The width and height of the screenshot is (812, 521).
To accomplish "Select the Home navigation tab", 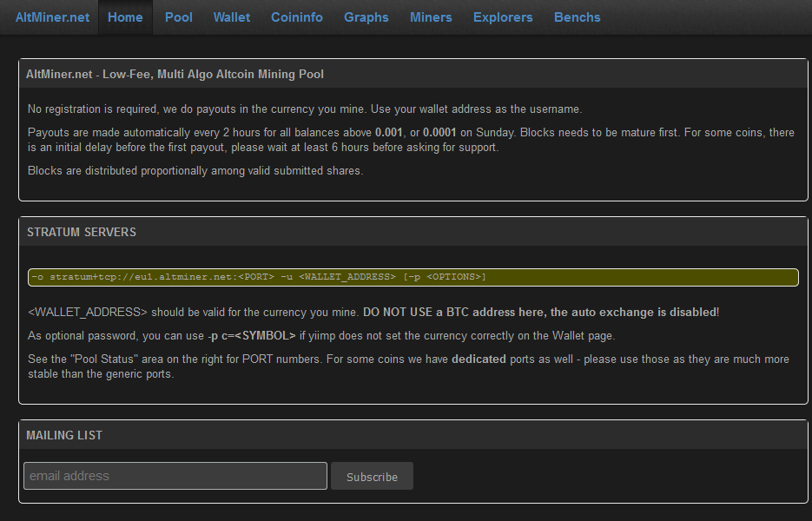I will click(x=125, y=17).
